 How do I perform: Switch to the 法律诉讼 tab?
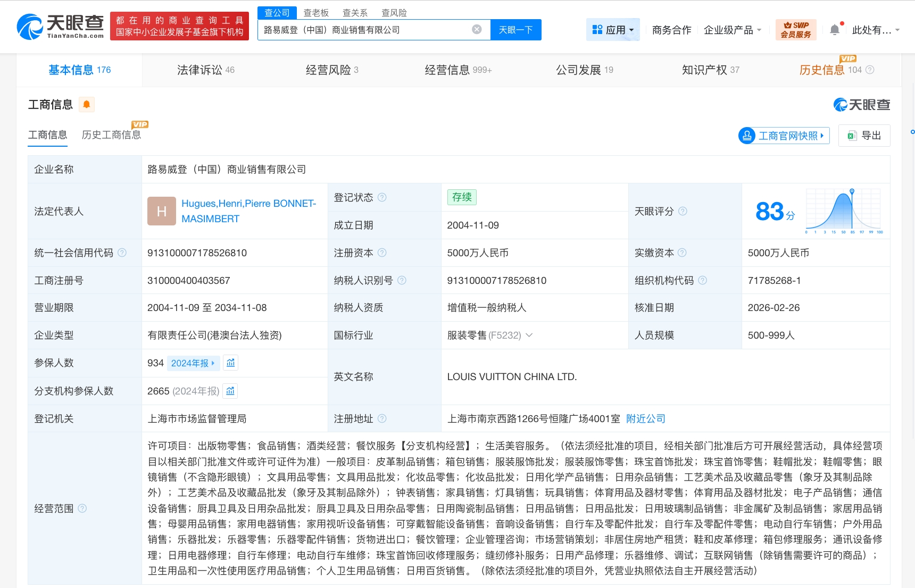coord(205,70)
